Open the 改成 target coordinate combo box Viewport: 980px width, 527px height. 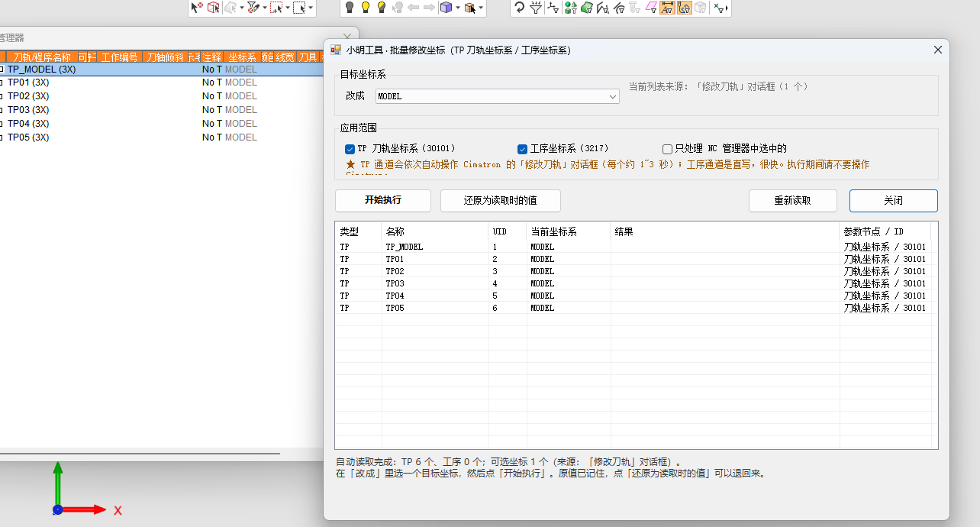click(x=497, y=96)
